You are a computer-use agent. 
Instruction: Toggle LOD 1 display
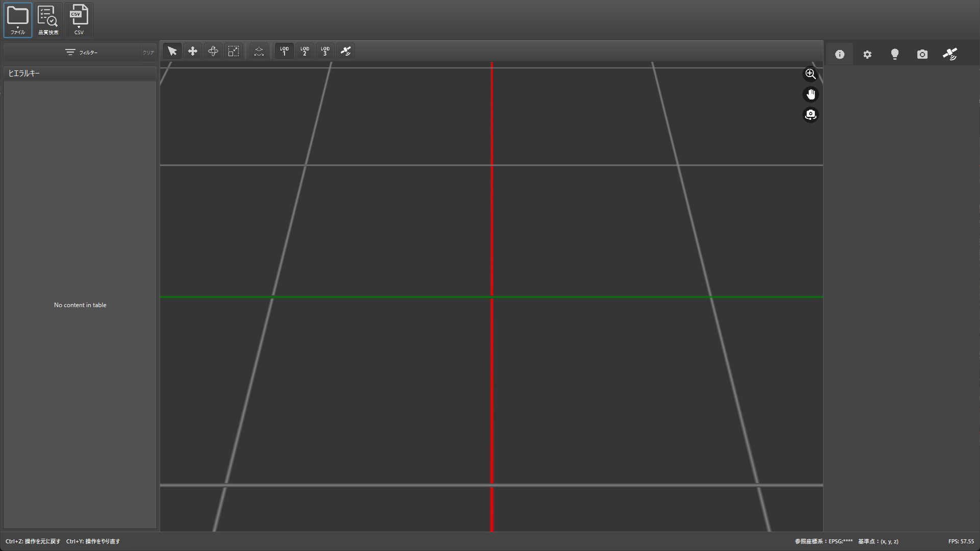285,51
